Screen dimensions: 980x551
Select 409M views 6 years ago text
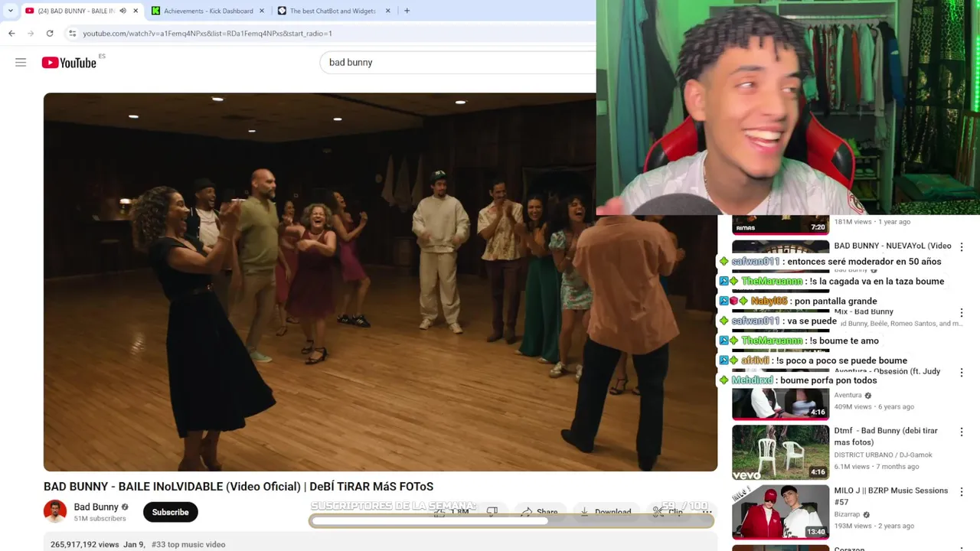click(x=874, y=406)
